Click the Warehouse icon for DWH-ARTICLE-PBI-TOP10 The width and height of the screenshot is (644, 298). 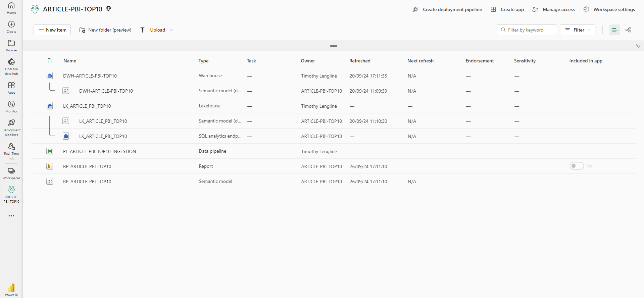click(50, 76)
